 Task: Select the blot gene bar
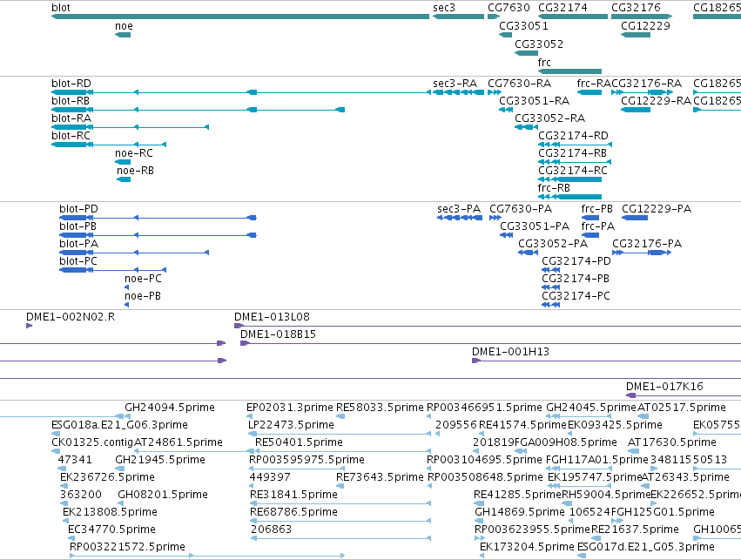tap(240, 17)
